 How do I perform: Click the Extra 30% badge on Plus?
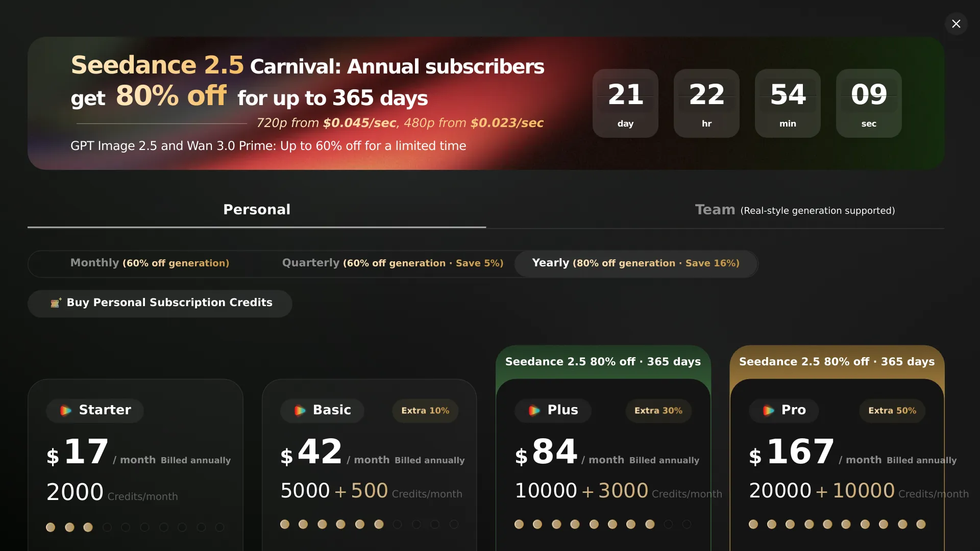[x=658, y=411]
